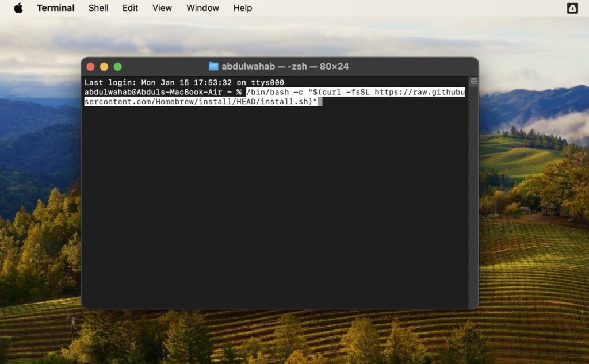Open the Terminal menu
The width and height of the screenshot is (589, 364).
point(55,8)
